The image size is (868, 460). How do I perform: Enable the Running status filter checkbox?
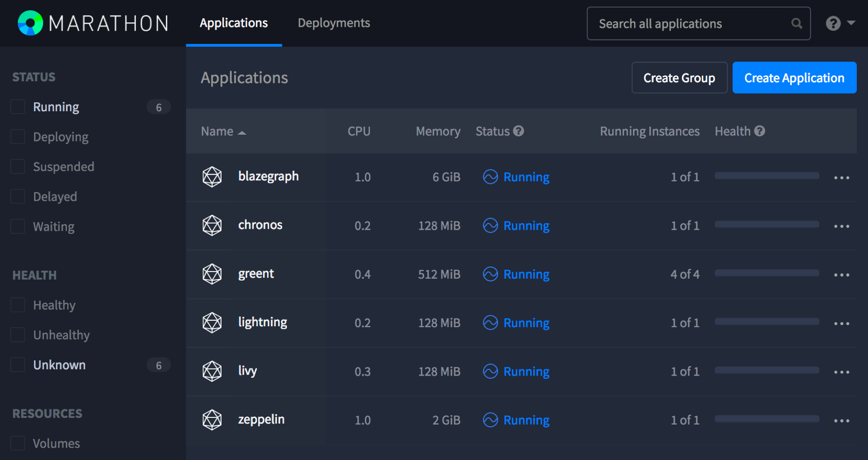click(18, 107)
